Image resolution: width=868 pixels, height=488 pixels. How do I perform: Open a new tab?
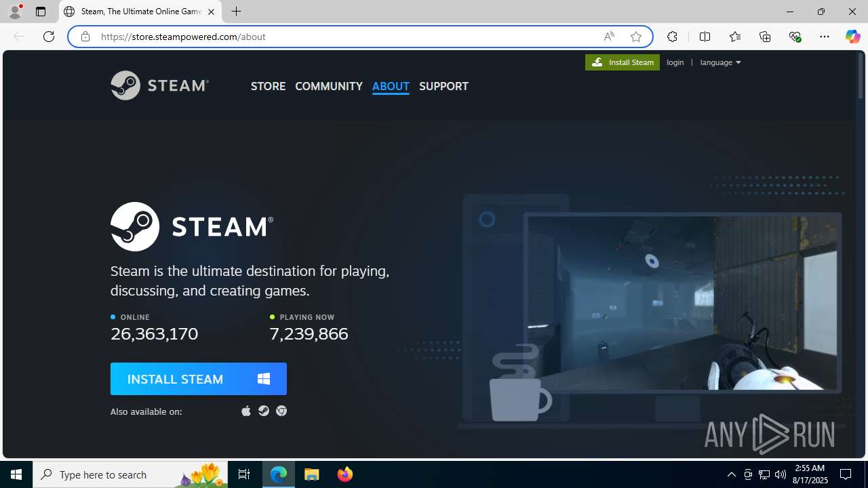click(x=236, y=12)
